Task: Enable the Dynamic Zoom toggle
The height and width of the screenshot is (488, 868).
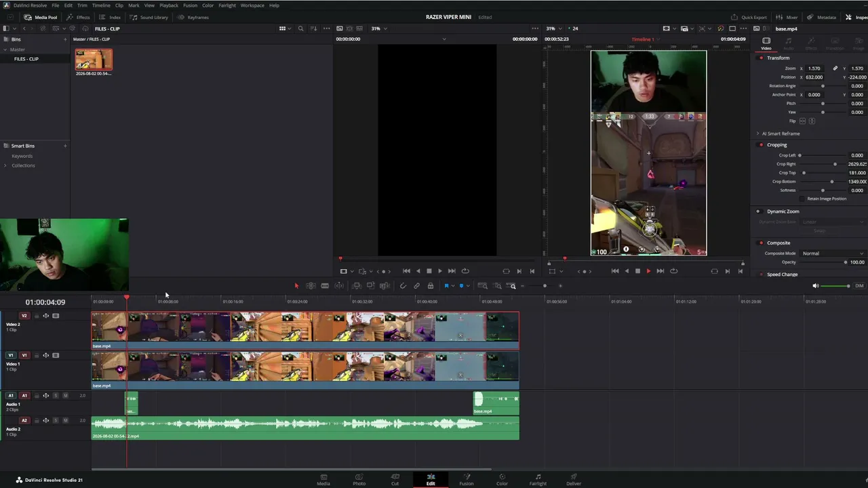Action: pos(758,211)
